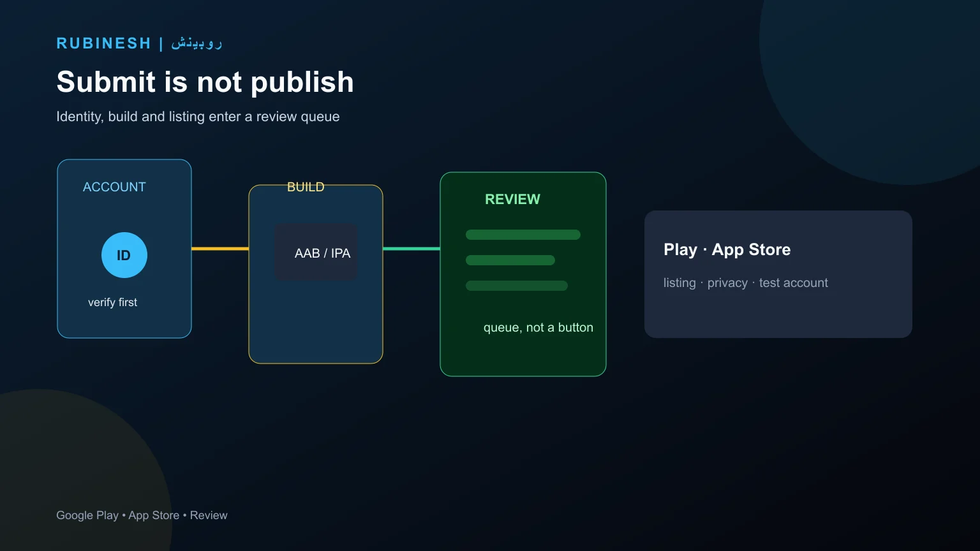Select the subtitle about the review queue
The width and height of the screenshot is (980, 551).
[198, 117]
